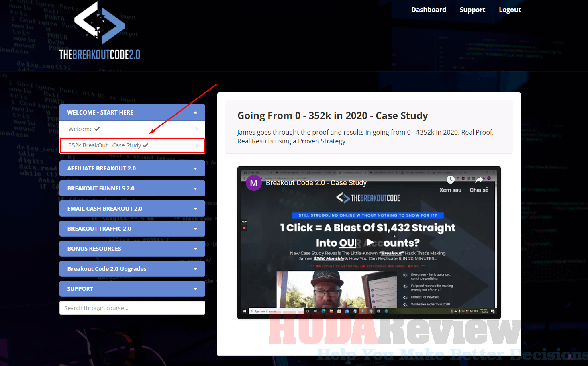The width and height of the screenshot is (588, 366).
Task: Expand the Support section in the sidebar
Action: click(132, 289)
